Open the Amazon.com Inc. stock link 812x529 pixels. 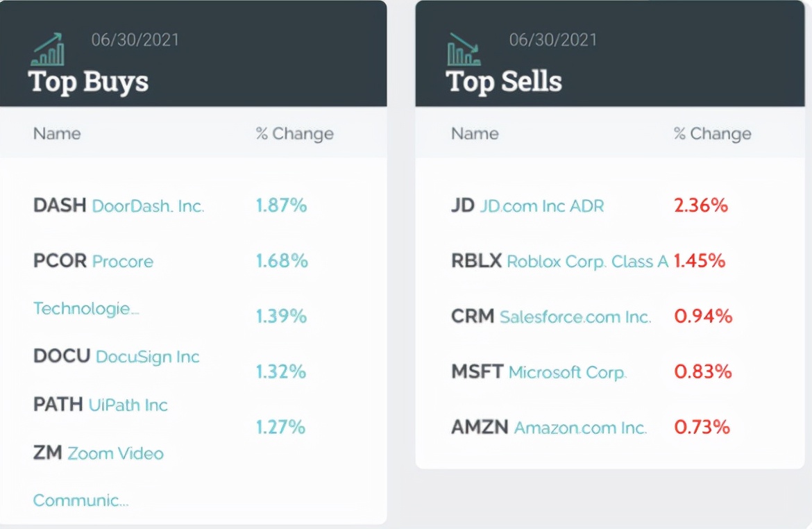click(x=580, y=428)
